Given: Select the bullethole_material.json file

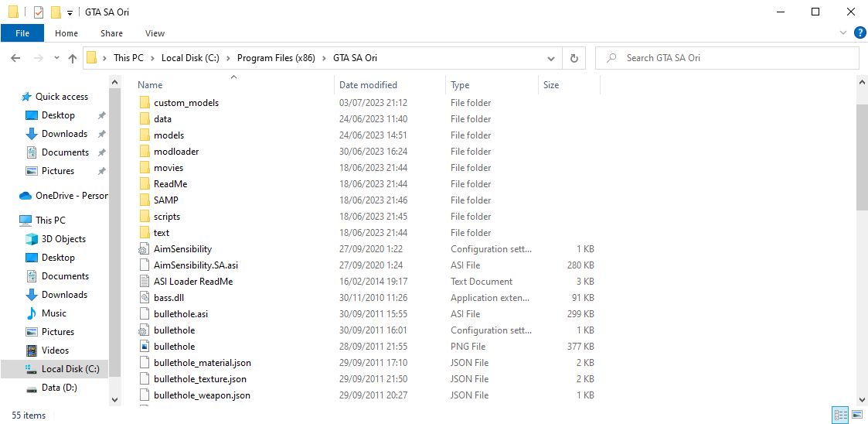Looking at the screenshot, I should click(x=366, y=362).
